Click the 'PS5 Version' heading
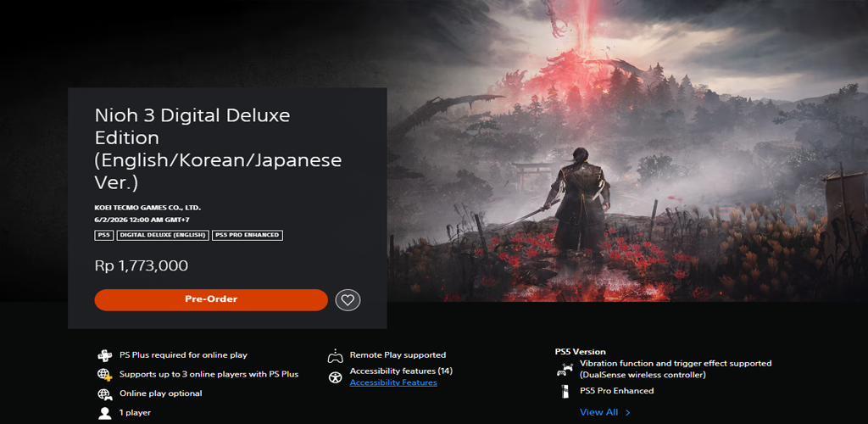Viewport: 868px width, 424px height. click(x=580, y=351)
